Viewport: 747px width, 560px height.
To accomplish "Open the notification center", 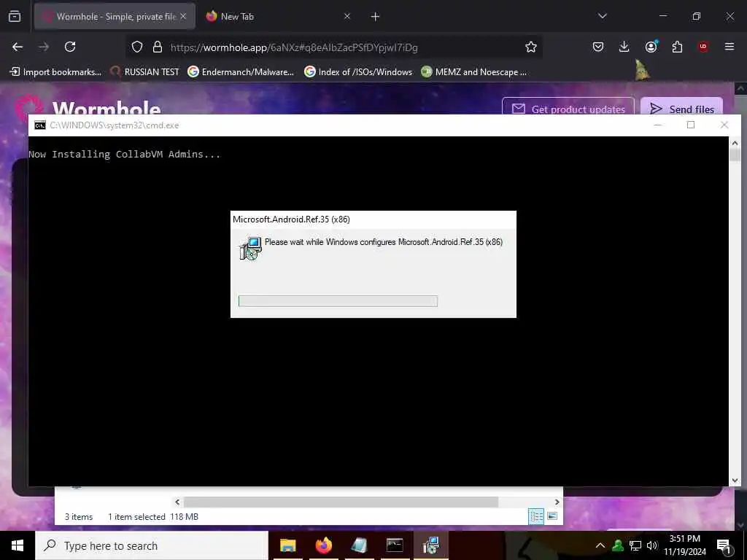I will (724, 546).
